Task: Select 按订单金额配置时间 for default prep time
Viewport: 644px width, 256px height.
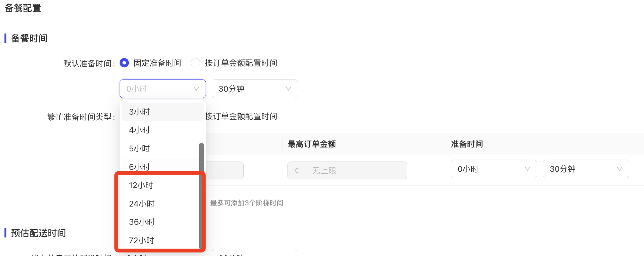Action: (195, 63)
